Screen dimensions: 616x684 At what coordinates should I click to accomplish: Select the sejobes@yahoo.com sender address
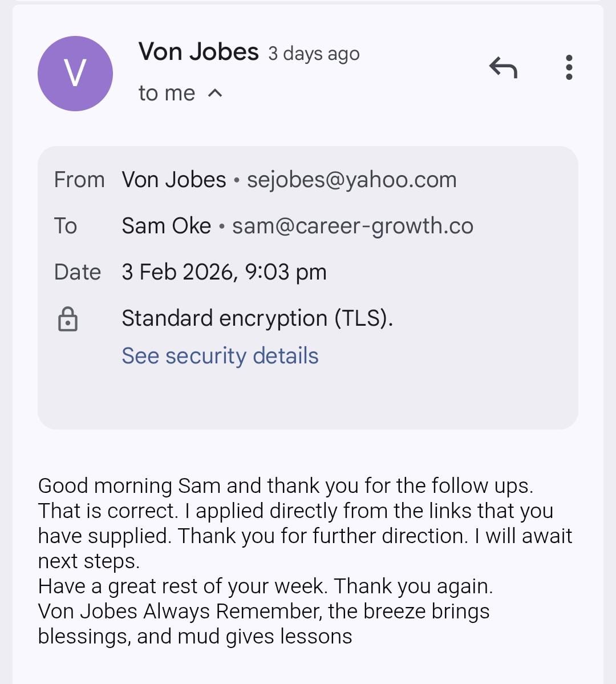(351, 180)
